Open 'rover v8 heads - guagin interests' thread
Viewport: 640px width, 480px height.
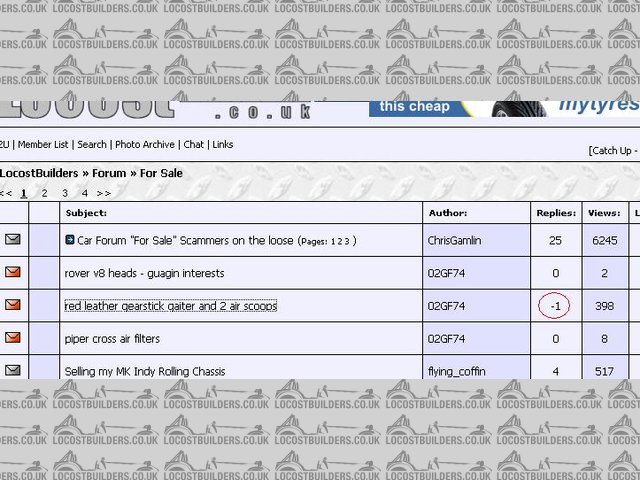pyautogui.click(x=144, y=273)
